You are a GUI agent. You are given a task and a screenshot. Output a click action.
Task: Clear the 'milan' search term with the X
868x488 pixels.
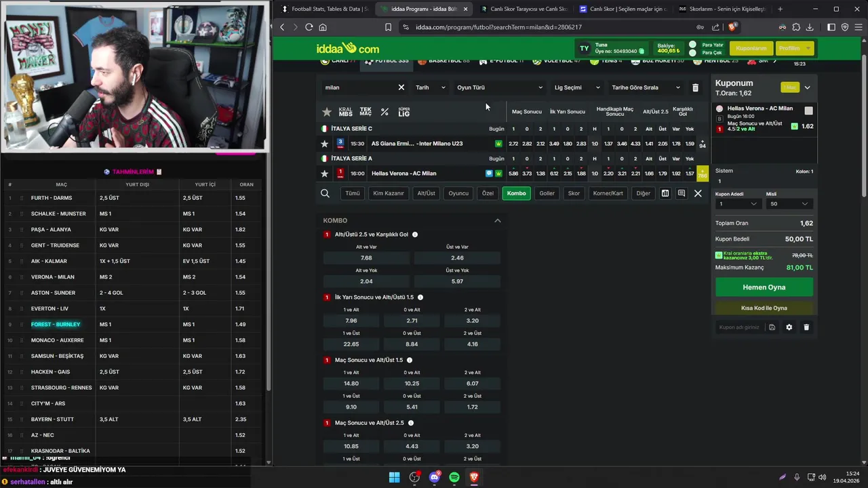coord(401,87)
